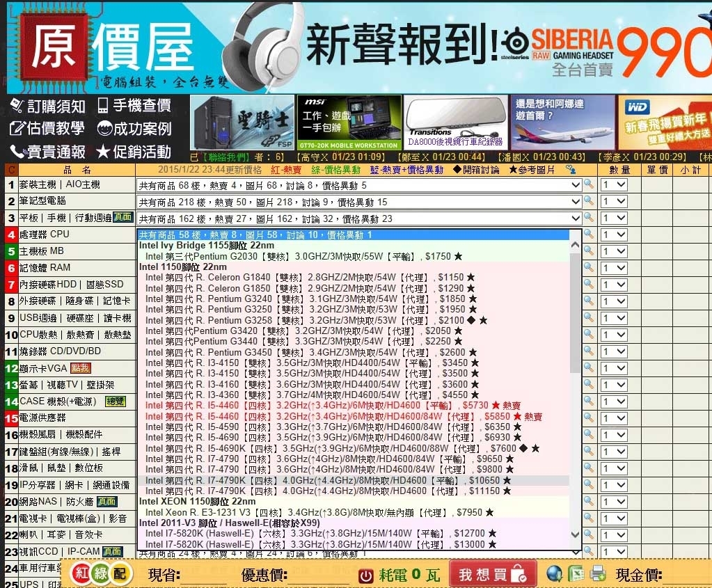Expand the 平板 product dropdown showing 162 items

click(x=358, y=219)
